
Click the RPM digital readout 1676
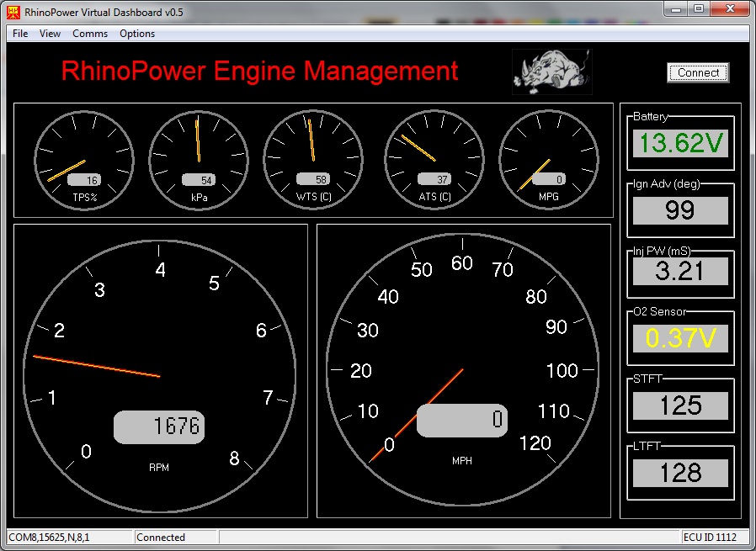tap(159, 426)
